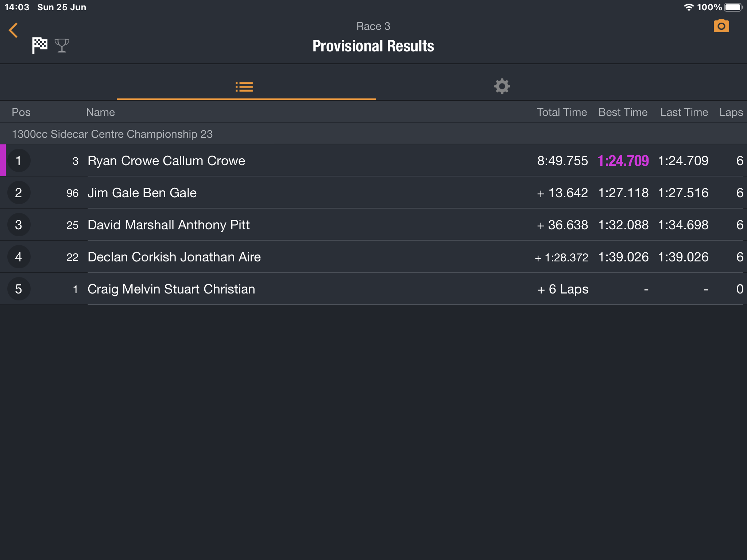Tap the date Sun 25 Jun
This screenshot has width=747, height=560.
pyautogui.click(x=62, y=7)
